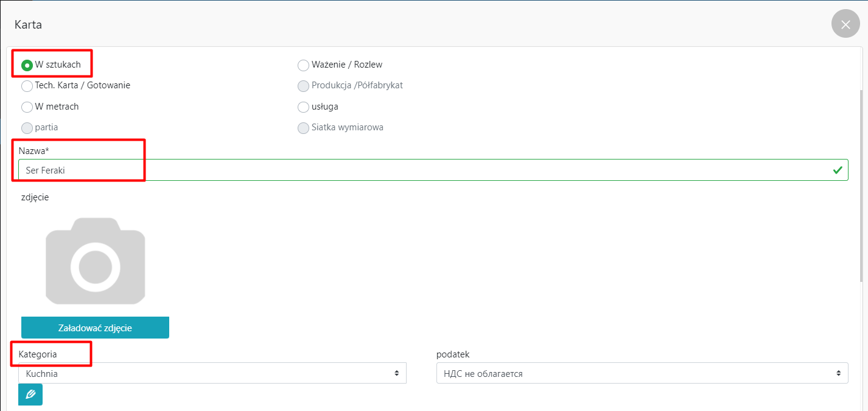Click the podatek field label
The image size is (868, 411).
[x=453, y=354]
